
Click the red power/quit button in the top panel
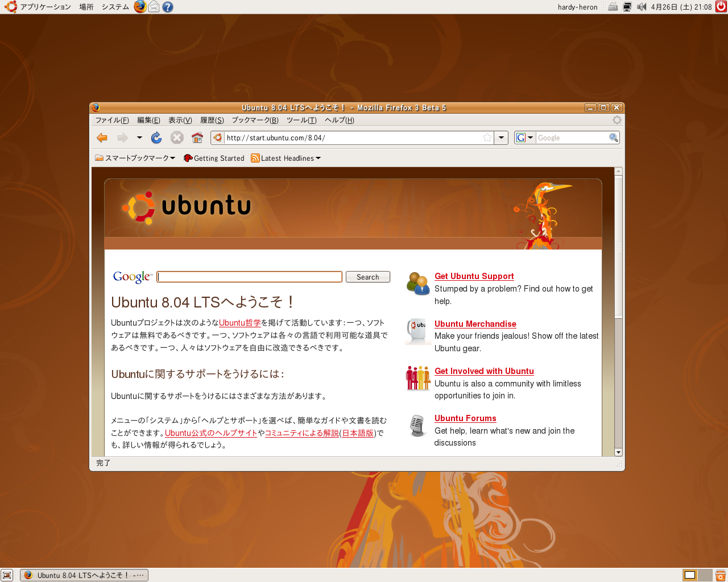coord(721,7)
